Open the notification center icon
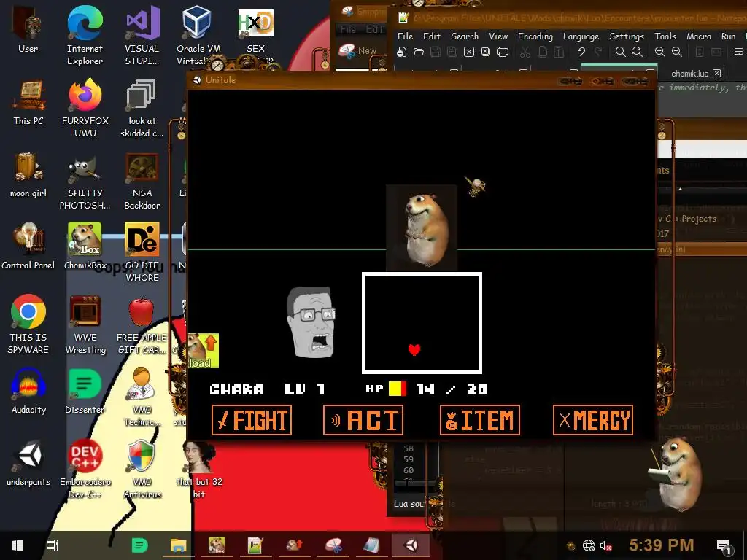The image size is (747, 560). [724, 546]
